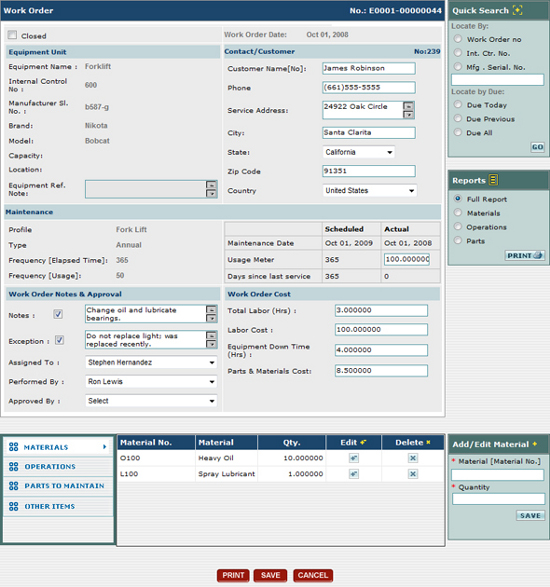Image resolution: width=550 pixels, height=587 pixels.
Task: Uncheck the Notes checkbox
Action: tap(58, 314)
